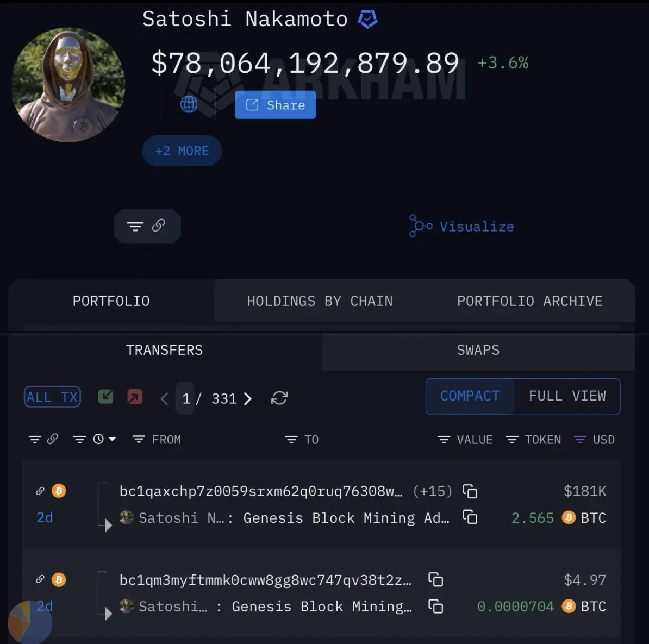
Task: Click the verified badge next to Satoshi Nakamoto
Action: 367,19
